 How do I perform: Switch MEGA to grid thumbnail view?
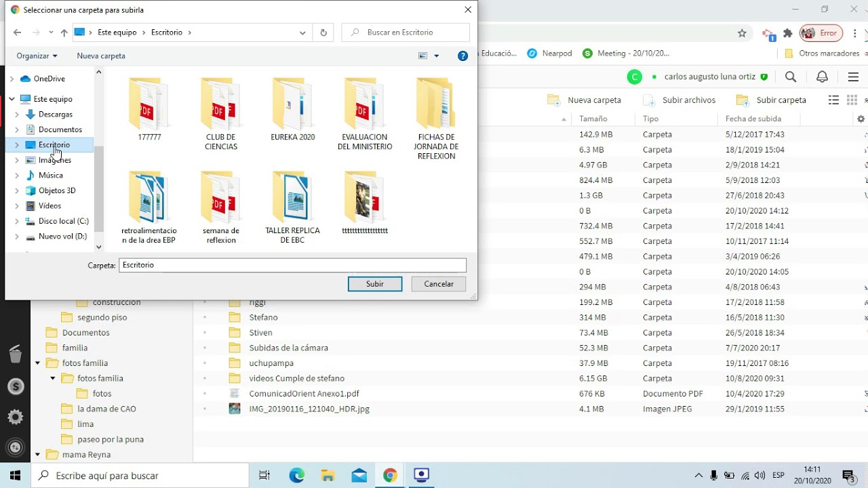[852, 100]
